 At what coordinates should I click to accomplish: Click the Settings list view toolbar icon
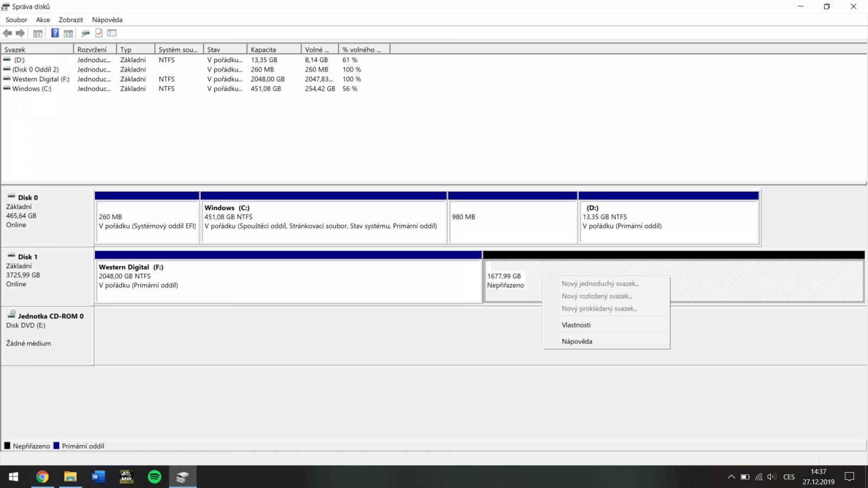[112, 33]
